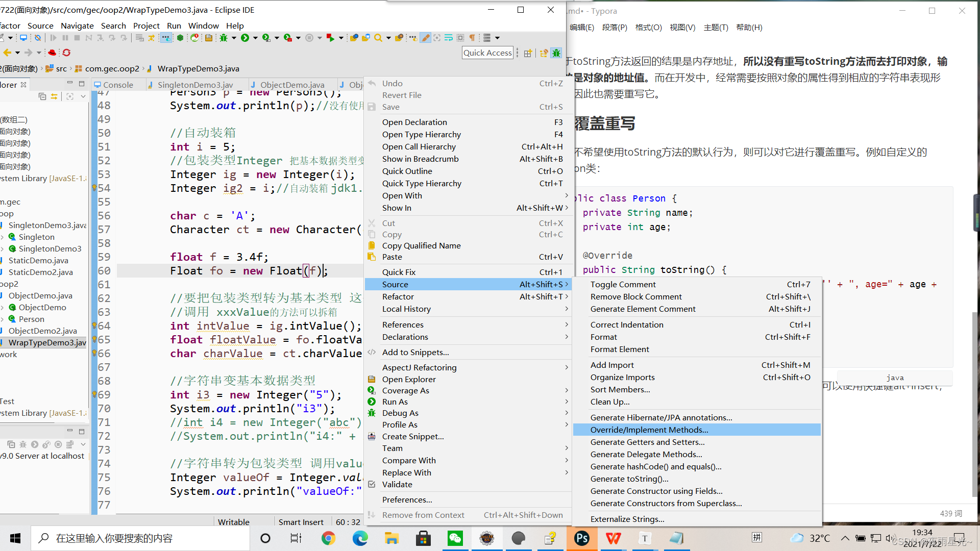Select Override/Implement Methods menu option

pyautogui.click(x=648, y=429)
